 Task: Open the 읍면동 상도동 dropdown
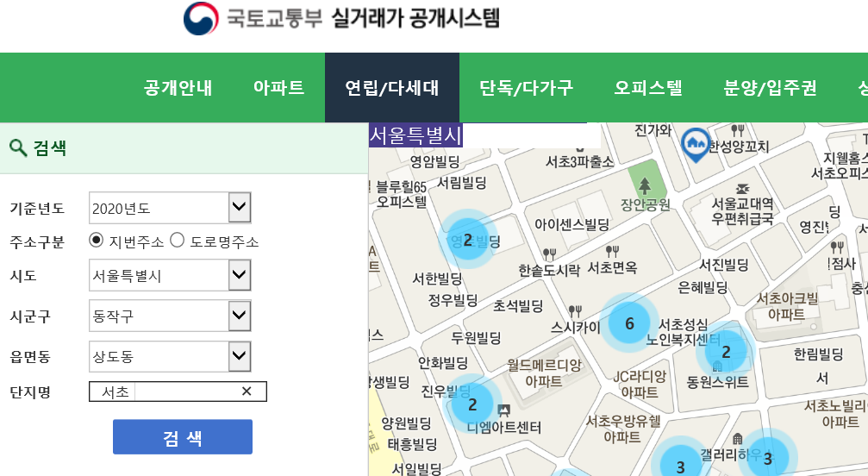click(170, 356)
